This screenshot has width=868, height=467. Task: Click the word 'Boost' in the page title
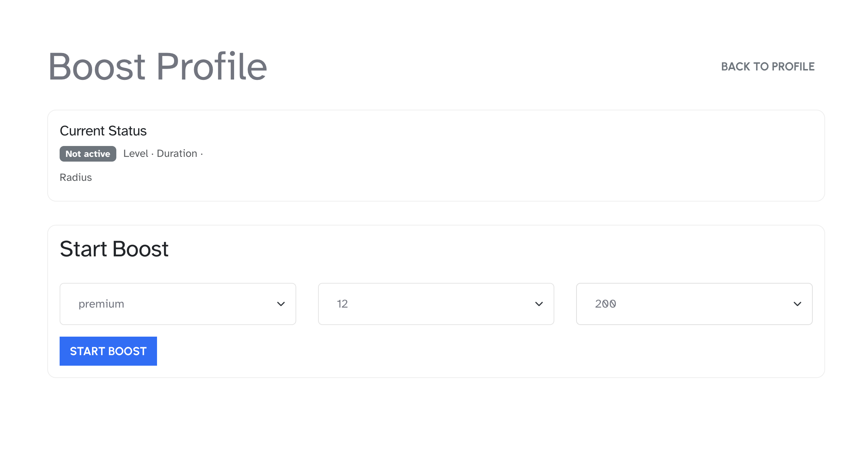click(97, 67)
